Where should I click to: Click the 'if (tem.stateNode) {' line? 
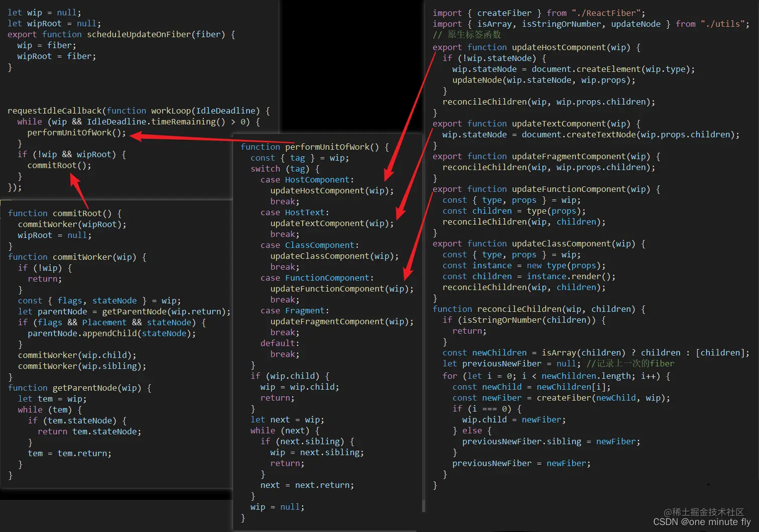(x=77, y=421)
